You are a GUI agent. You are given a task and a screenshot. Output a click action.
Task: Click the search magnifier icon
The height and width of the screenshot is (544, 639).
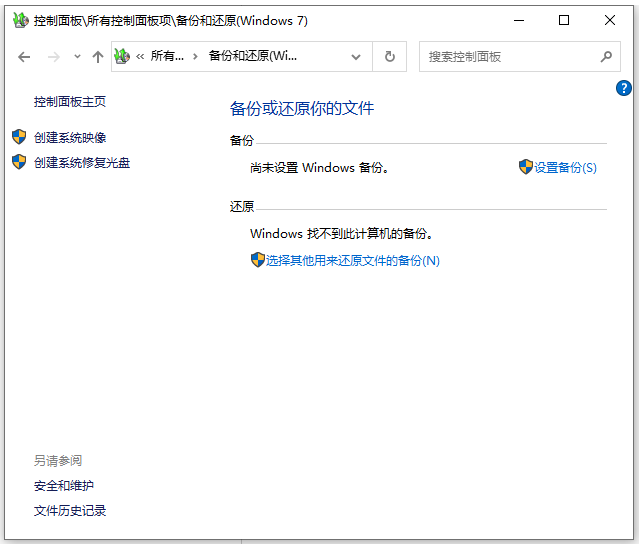(606, 56)
